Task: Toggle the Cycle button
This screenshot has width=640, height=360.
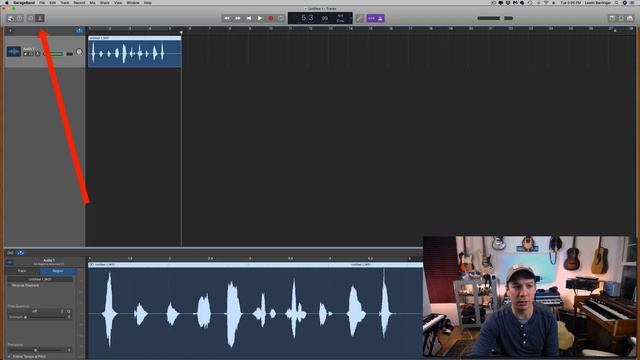Action: pyautogui.click(x=281, y=18)
